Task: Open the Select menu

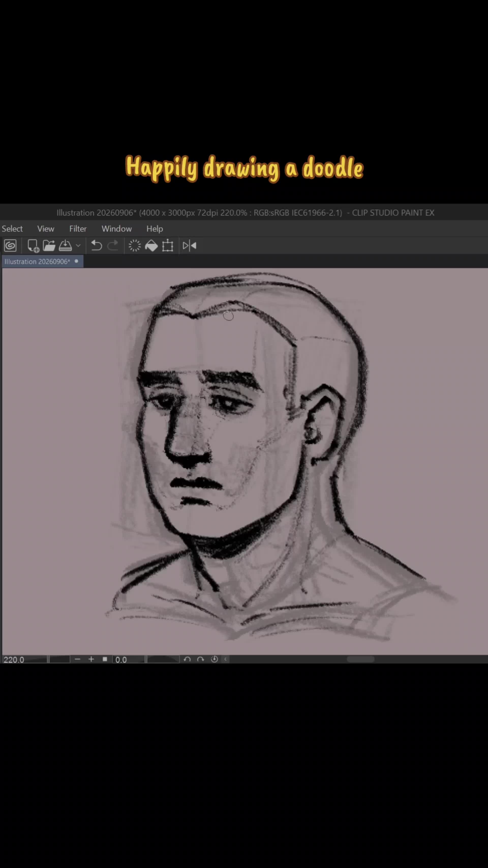Action: 12,228
